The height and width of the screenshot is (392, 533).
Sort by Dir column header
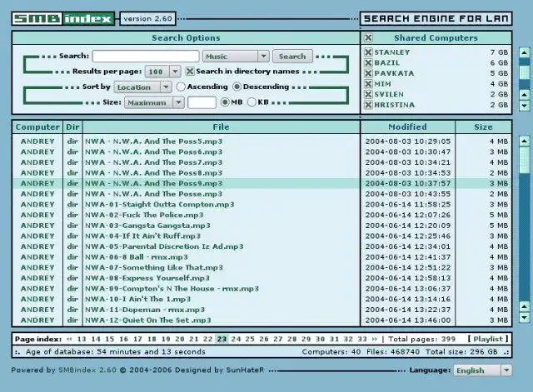[x=72, y=127]
